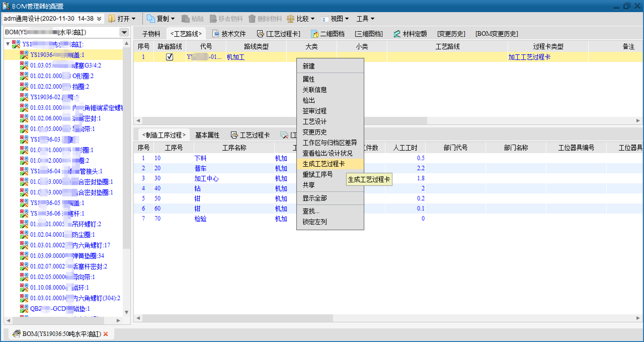Screen dimensions: 644x342
Task: Choose 重赋工序号 in the context menu
Action: tap(317, 175)
